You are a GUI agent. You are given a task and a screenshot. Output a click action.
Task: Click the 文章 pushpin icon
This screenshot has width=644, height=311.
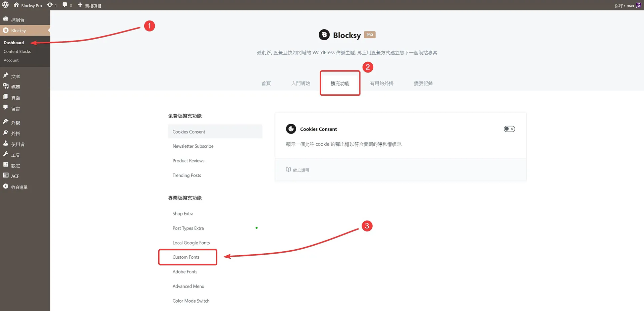click(6, 75)
